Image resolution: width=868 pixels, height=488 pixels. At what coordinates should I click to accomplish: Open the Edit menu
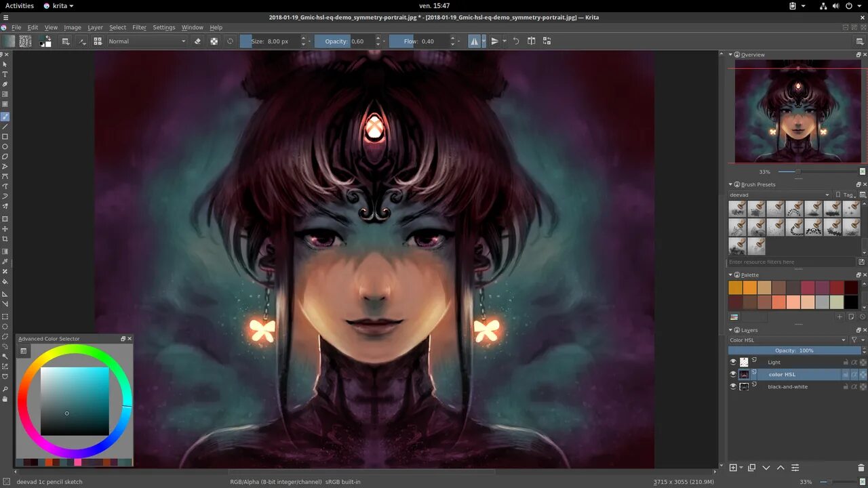tap(33, 28)
